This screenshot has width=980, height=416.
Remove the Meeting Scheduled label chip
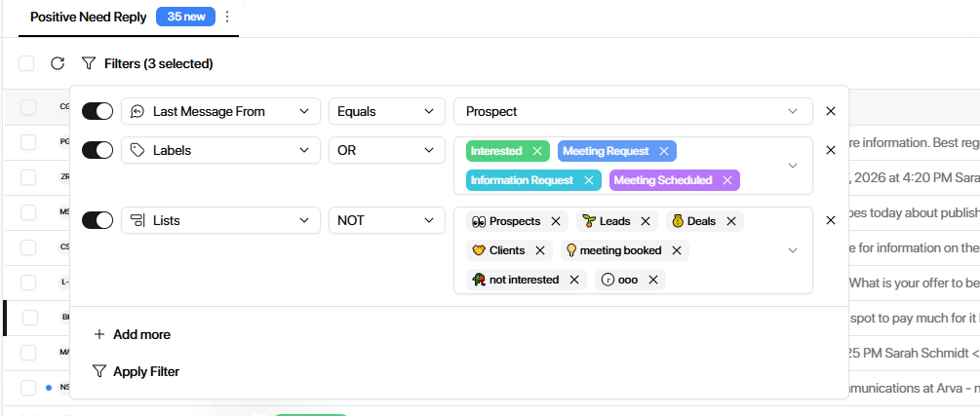pyautogui.click(x=726, y=180)
